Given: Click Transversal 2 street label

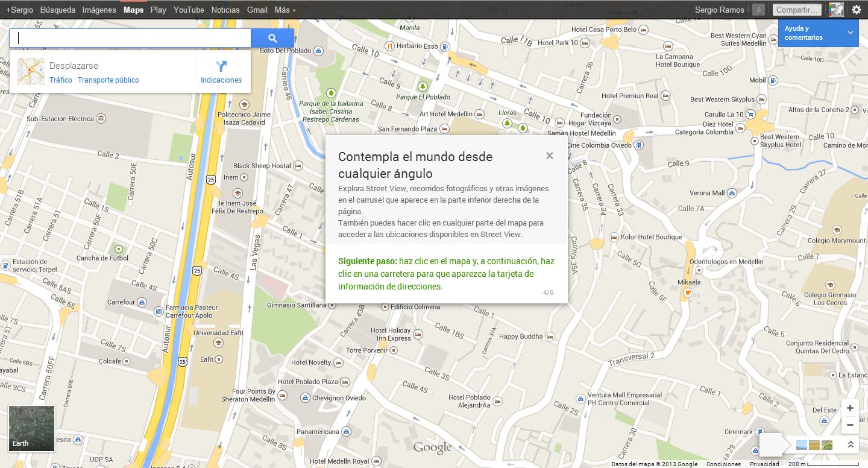Looking at the screenshot, I should click(x=631, y=359).
